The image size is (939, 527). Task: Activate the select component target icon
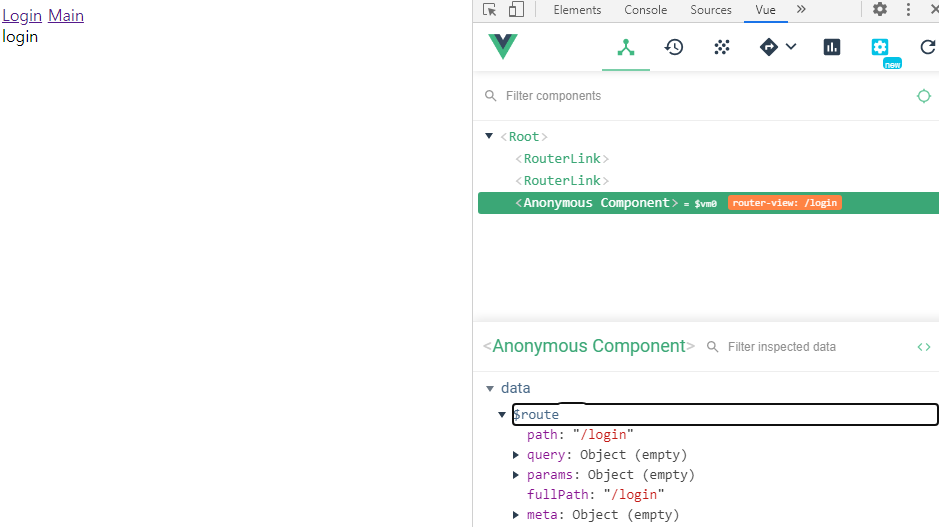click(x=924, y=96)
